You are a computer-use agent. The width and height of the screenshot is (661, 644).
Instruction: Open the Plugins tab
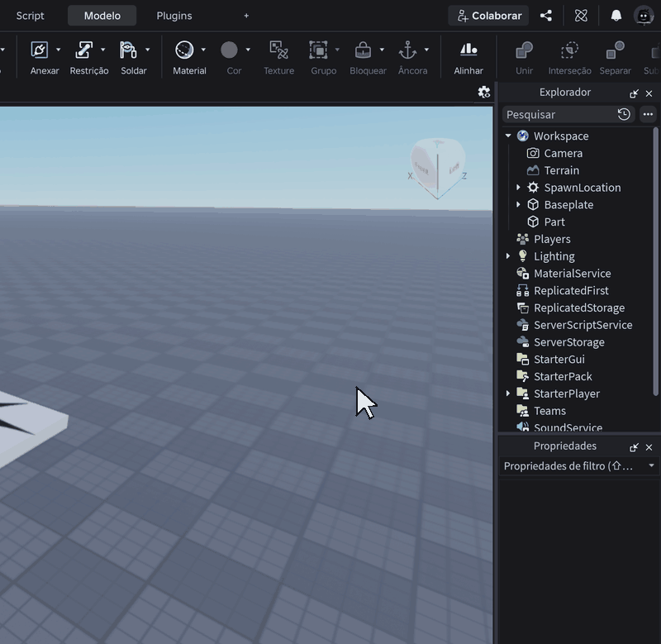[x=174, y=16]
